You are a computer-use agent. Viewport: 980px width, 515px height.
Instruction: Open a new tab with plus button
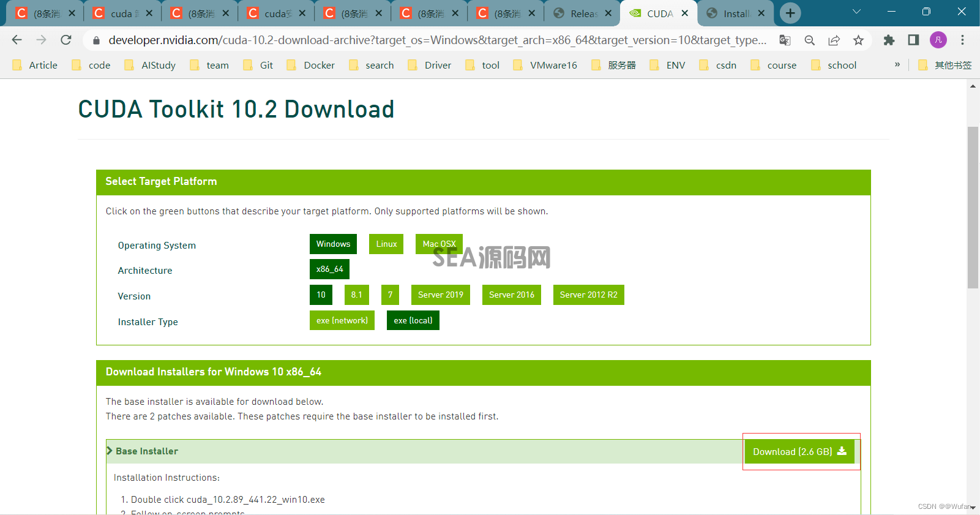pos(790,13)
